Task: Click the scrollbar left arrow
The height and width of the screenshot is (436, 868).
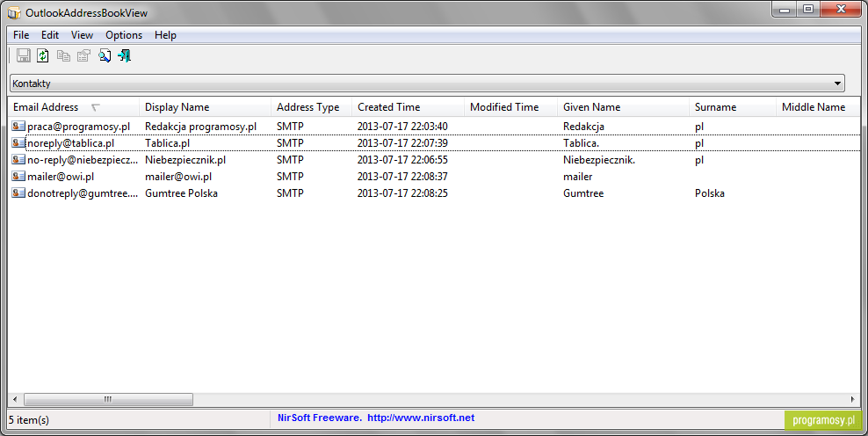Action: coord(15,399)
